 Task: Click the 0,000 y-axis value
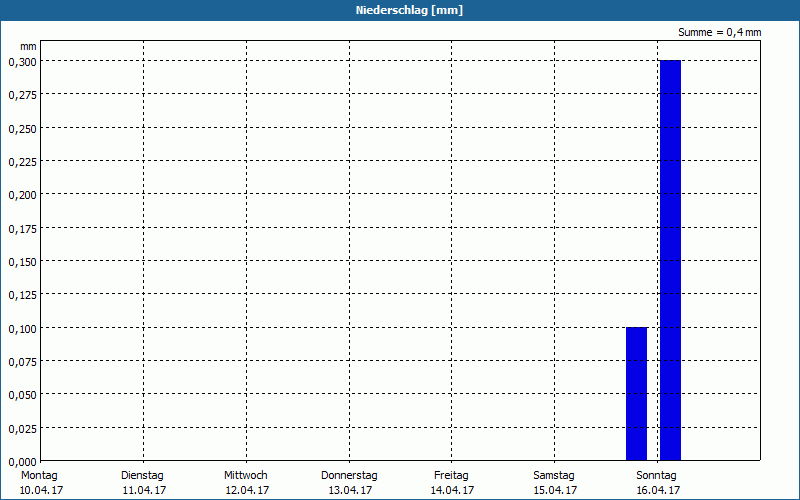coord(23,462)
